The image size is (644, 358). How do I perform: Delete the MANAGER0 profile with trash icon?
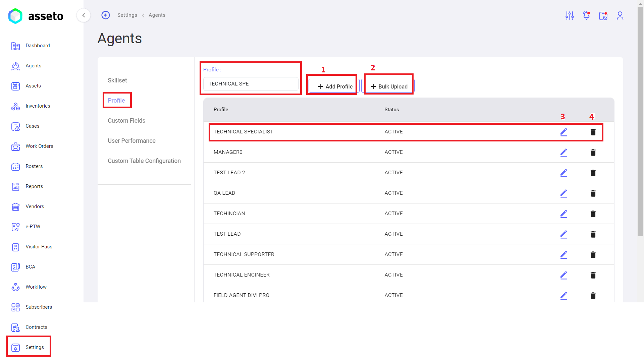[x=593, y=153]
